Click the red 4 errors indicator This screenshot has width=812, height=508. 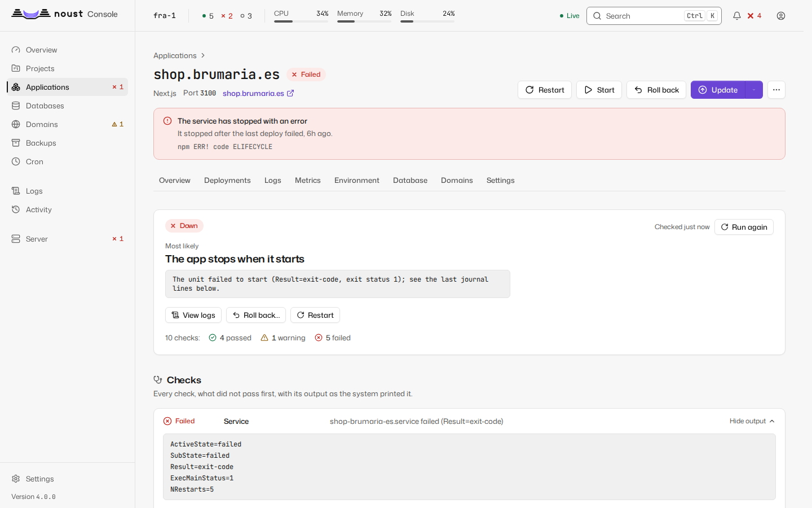754,16
